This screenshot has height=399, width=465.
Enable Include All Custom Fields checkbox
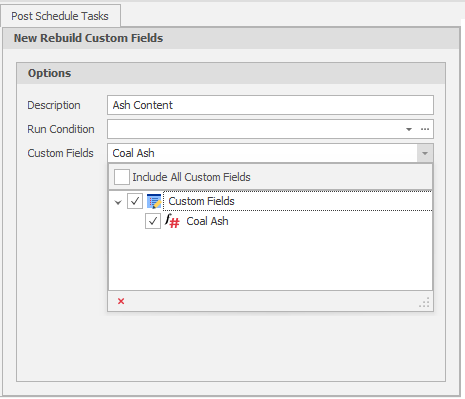[x=122, y=177]
